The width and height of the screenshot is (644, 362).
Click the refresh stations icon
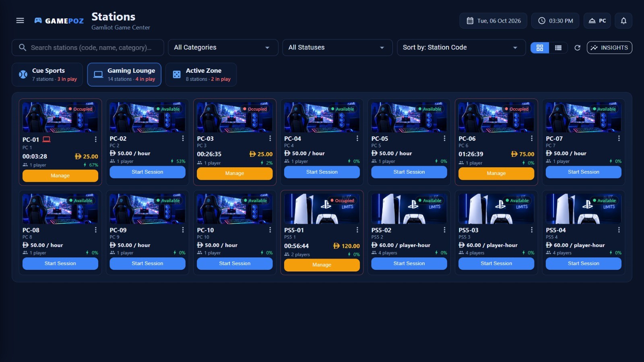click(x=577, y=47)
